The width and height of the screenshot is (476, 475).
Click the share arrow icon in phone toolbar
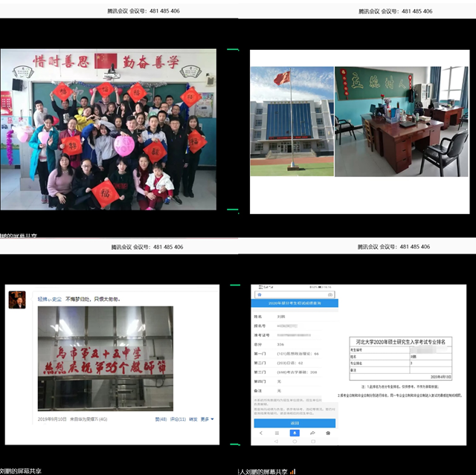click(x=312, y=433)
